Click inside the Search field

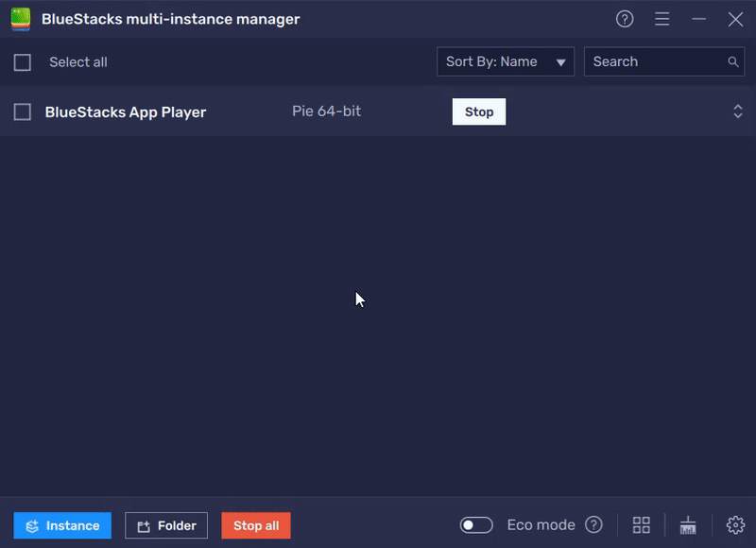coord(652,61)
